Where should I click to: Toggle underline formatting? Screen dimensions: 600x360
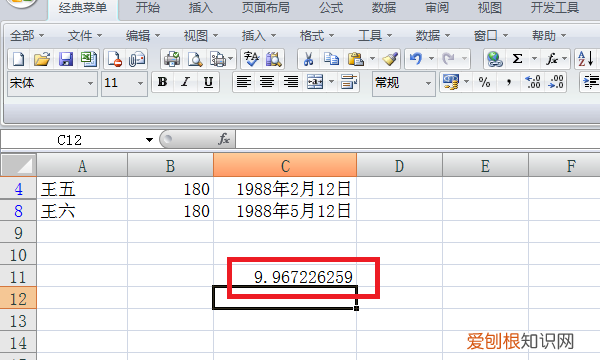[208, 82]
